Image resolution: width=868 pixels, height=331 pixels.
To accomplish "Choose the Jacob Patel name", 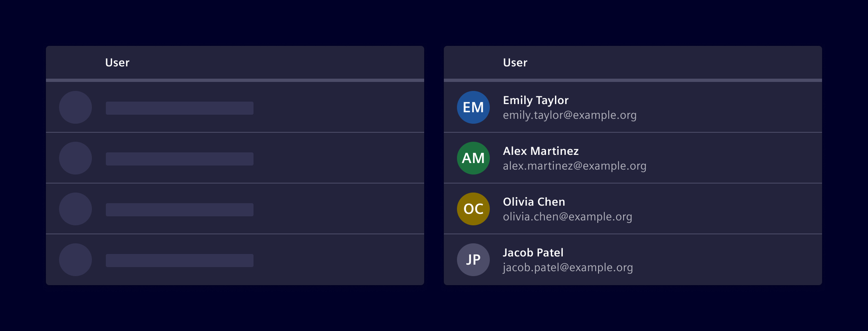I will [533, 253].
